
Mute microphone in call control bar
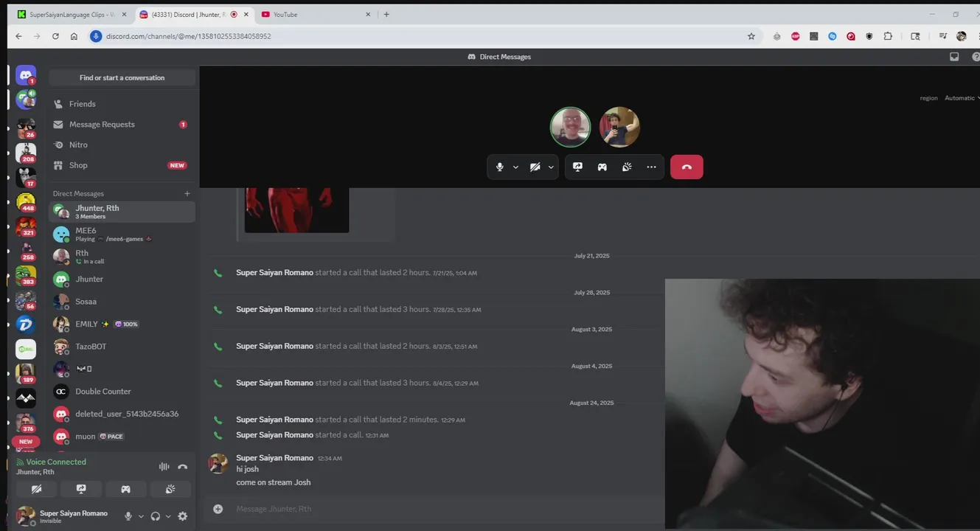[499, 167]
